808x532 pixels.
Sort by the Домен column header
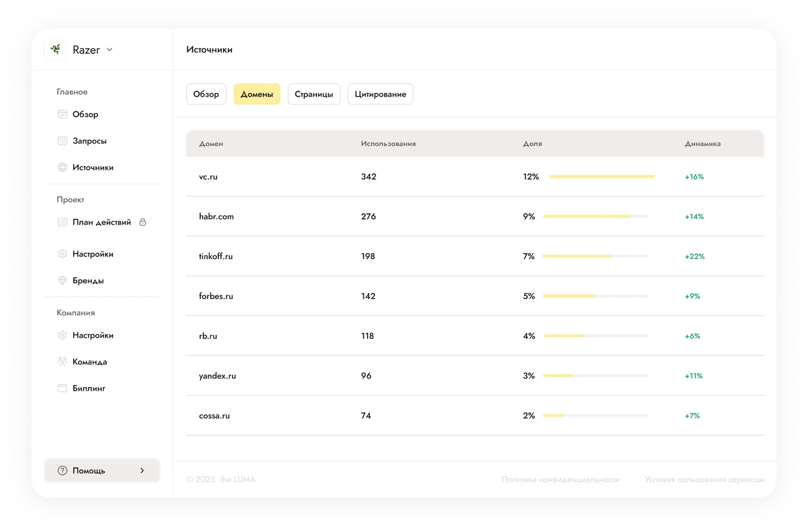click(x=211, y=143)
